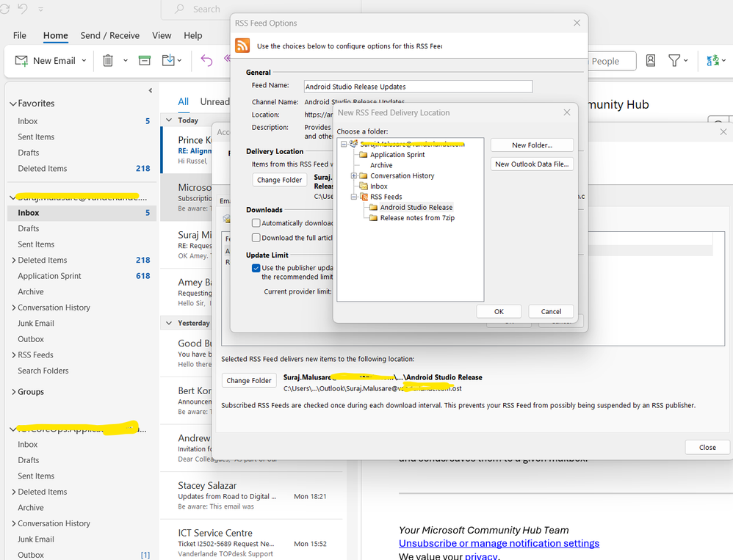
Task: Click the orange RSS icon in dialog
Action: coord(242,46)
